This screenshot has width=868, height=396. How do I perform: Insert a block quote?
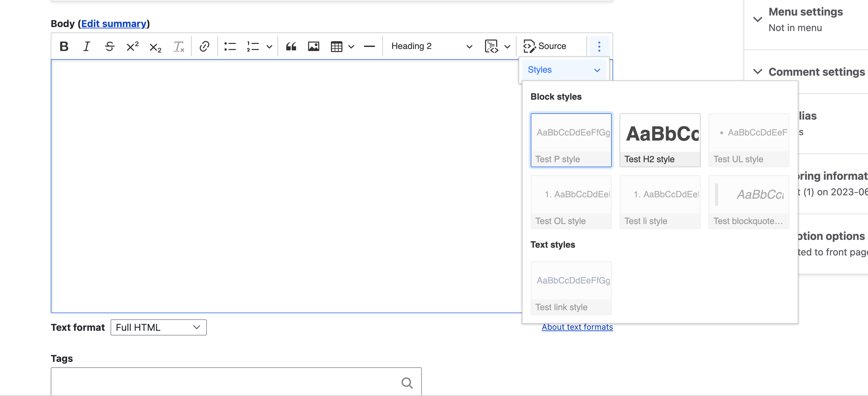coord(291,46)
